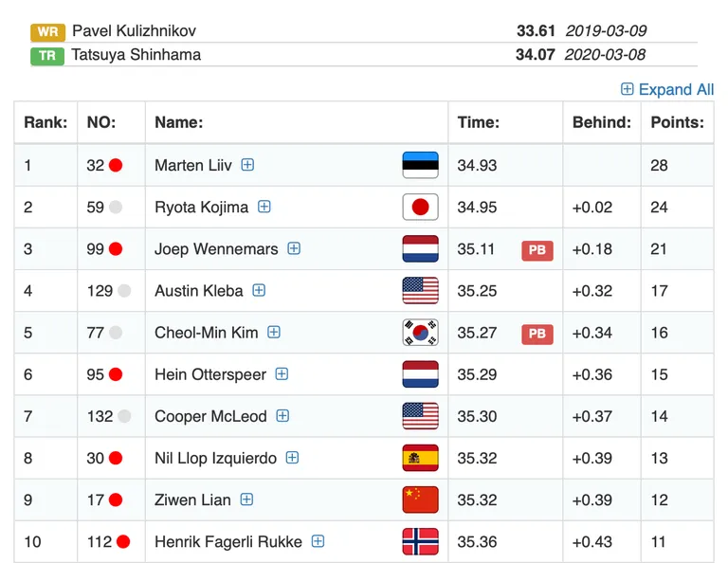Expand Cooper McLeod's split details
This screenshot has width=728, height=563.
pyautogui.click(x=282, y=415)
